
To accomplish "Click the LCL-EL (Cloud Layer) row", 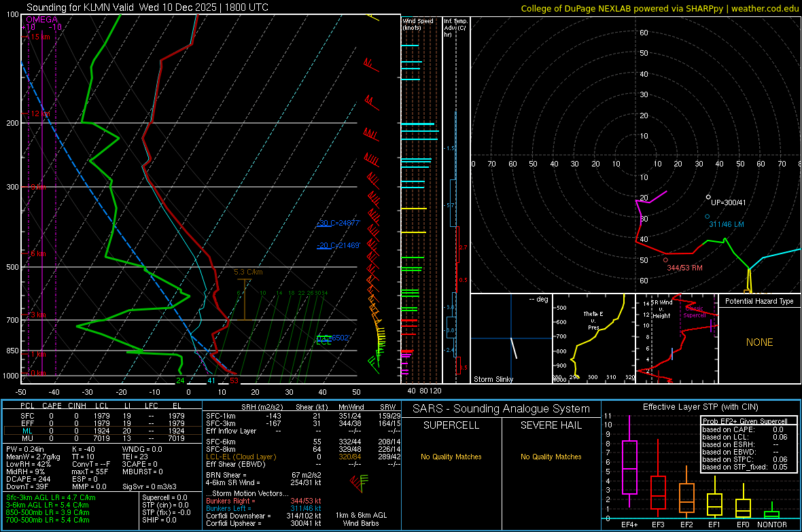I will pos(303,457).
